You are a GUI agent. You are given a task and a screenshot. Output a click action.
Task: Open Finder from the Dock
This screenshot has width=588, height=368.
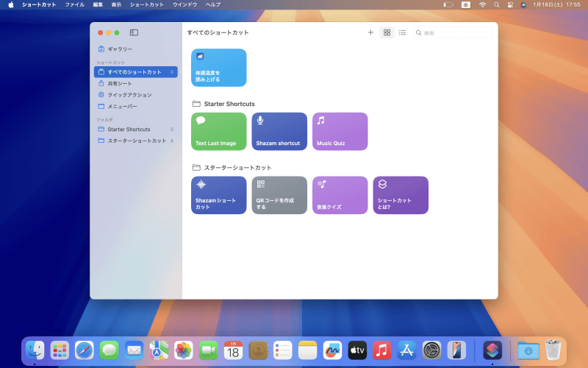pyautogui.click(x=35, y=350)
